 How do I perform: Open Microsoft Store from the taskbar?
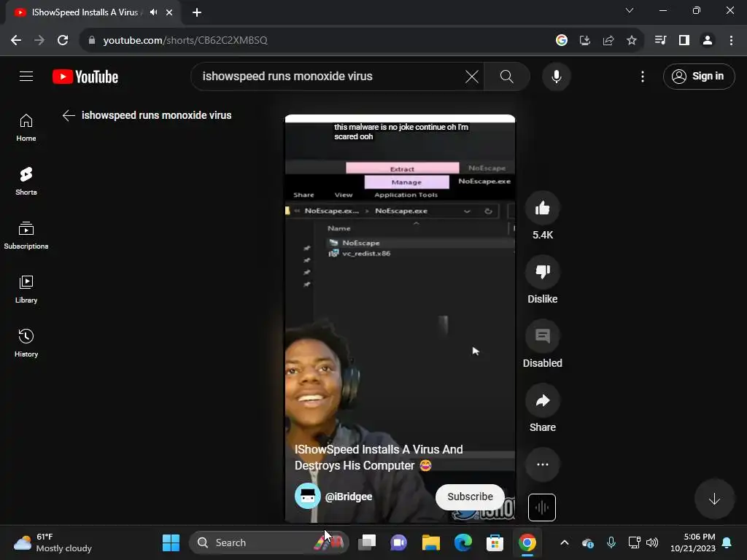point(495,542)
